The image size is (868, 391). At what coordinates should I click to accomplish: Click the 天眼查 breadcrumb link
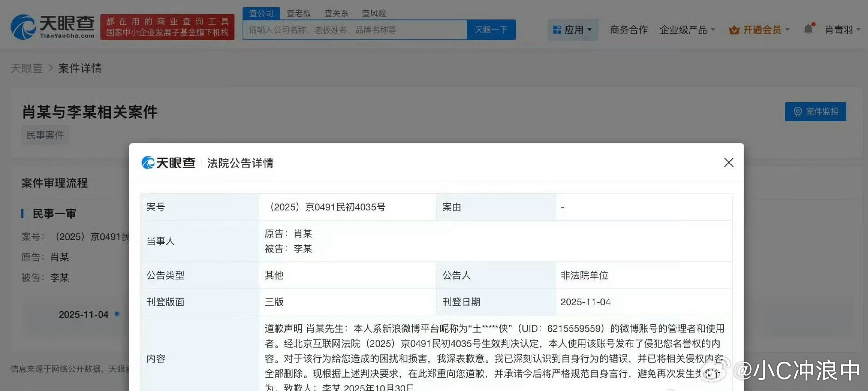coord(27,68)
